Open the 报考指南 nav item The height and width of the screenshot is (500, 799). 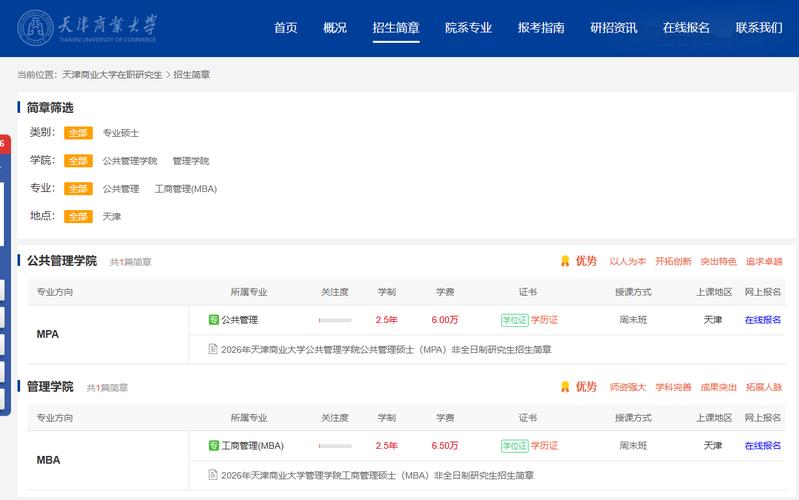541,28
